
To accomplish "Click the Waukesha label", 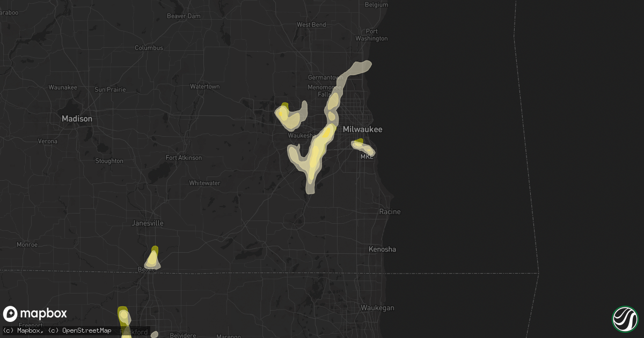I will click(302, 136).
